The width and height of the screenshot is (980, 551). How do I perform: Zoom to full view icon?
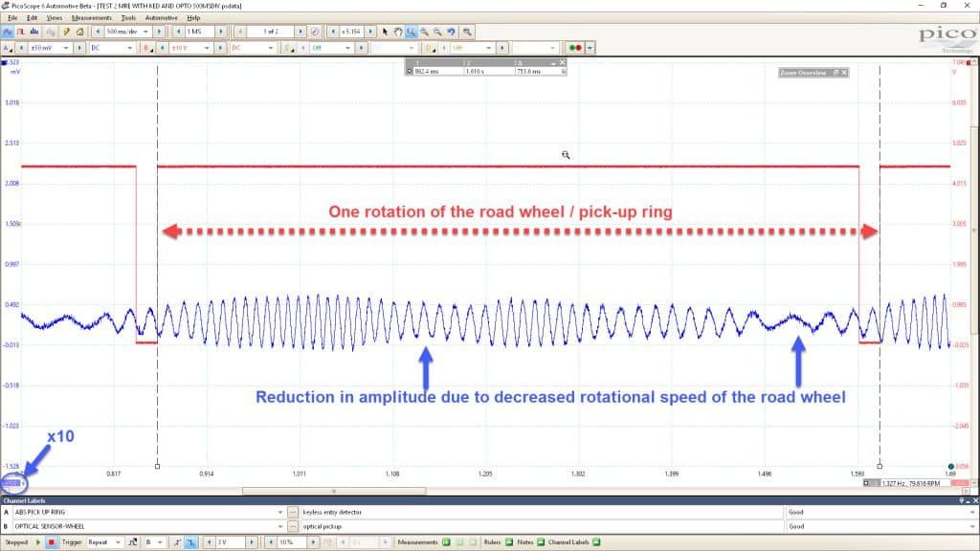coord(467,32)
